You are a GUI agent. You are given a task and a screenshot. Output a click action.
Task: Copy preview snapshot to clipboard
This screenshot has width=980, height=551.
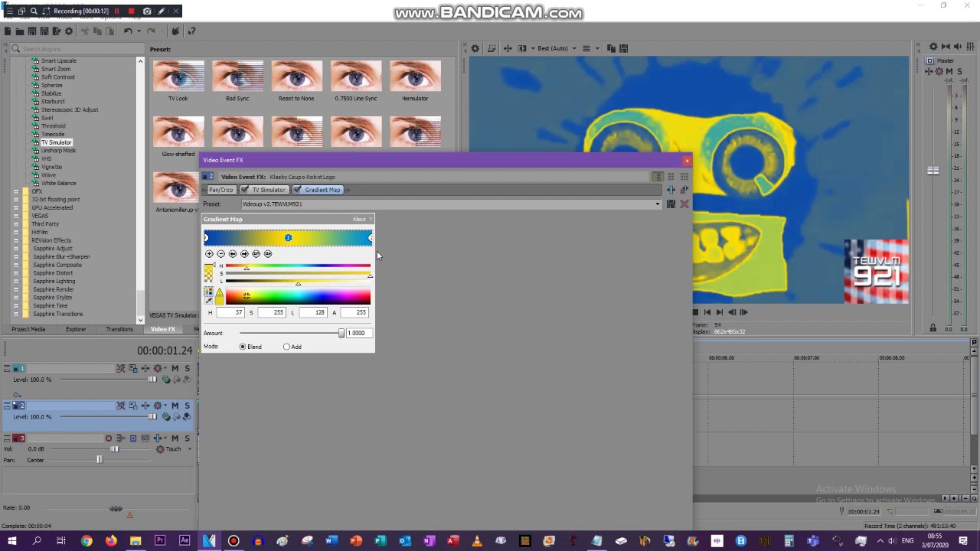(x=611, y=48)
